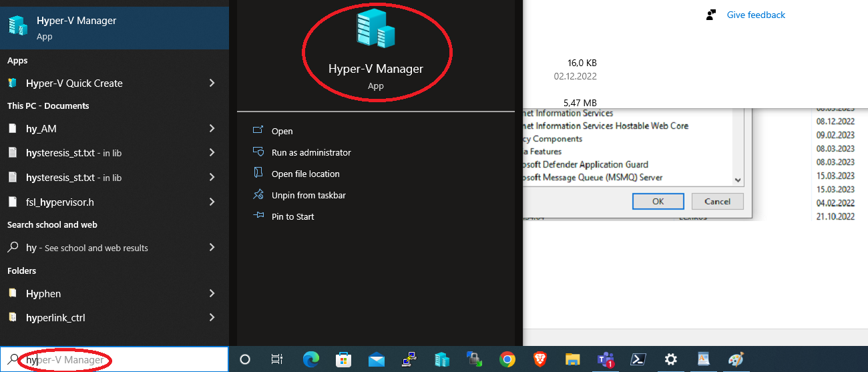The width and height of the screenshot is (868, 372).
Task: Click the search magnifier icon in search box
Action: tap(13, 360)
